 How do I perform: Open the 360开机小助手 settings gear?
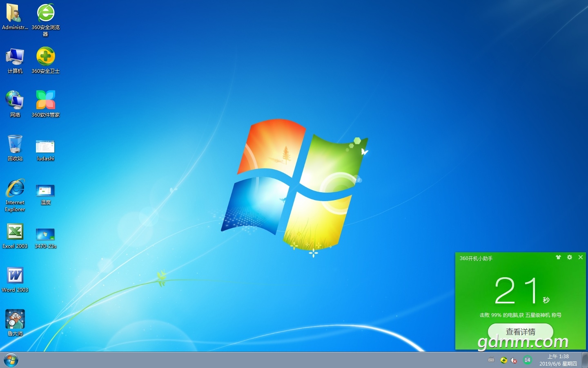[x=570, y=257]
